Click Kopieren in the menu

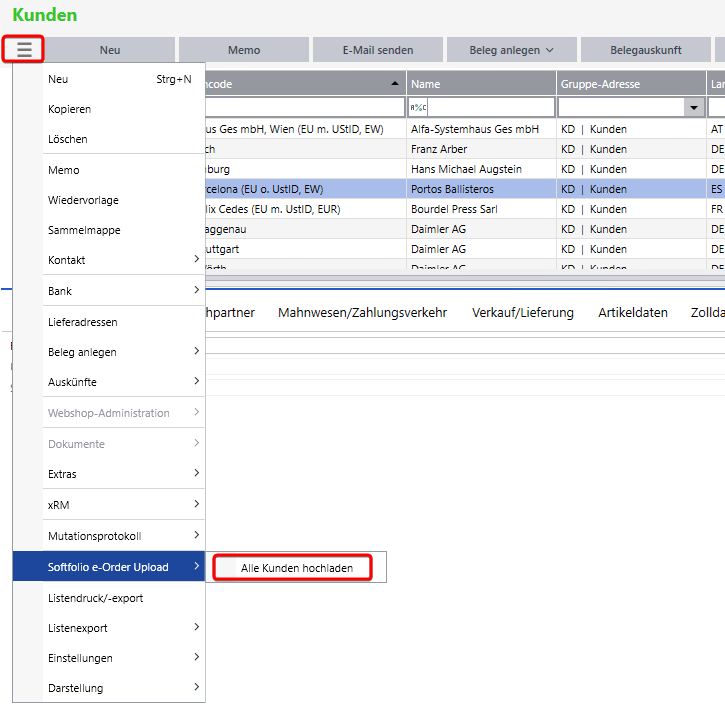coord(70,109)
